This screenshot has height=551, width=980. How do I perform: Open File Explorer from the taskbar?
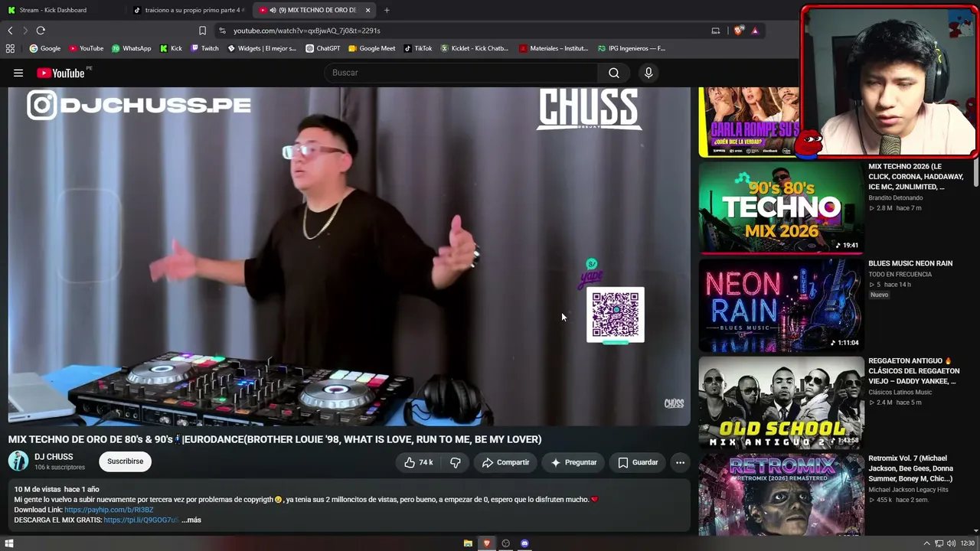(468, 543)
